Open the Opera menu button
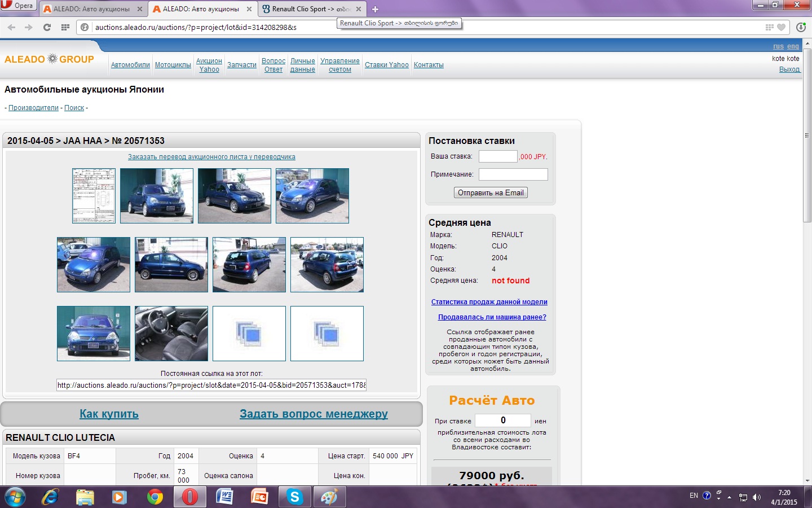 tap(18, 6)
